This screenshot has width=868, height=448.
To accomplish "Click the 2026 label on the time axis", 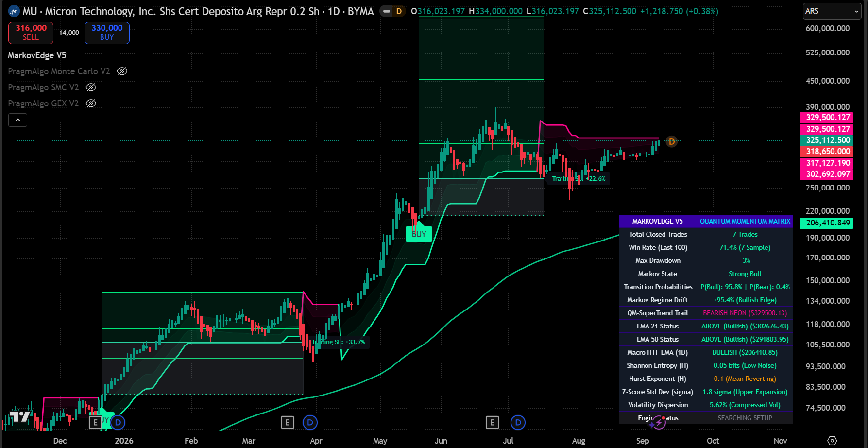I will pos(124,441).
